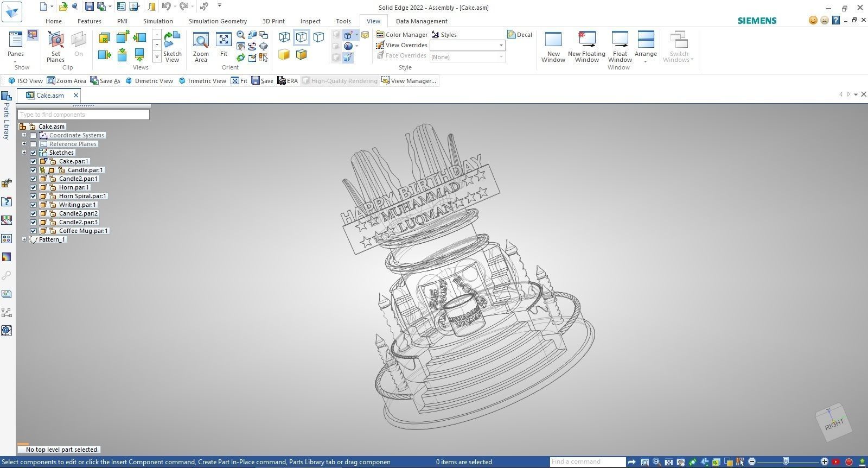Switch to the Home ribbon tab
Viewport: 868px width, 468px height.
coord(54,21)
